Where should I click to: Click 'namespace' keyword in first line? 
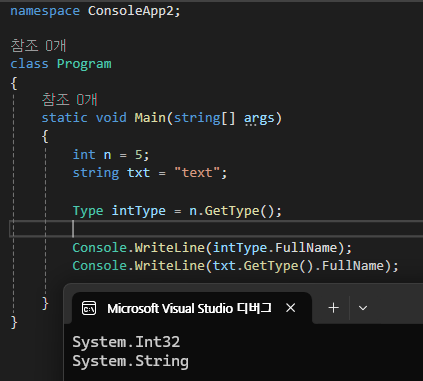pyautogui.click(x=45, y=11)
